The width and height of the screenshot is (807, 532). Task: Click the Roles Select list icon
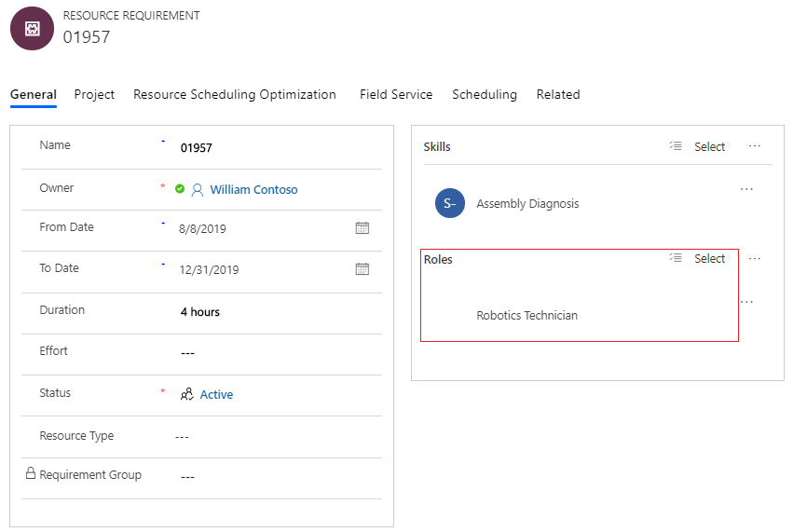click(x=676, y=258)
